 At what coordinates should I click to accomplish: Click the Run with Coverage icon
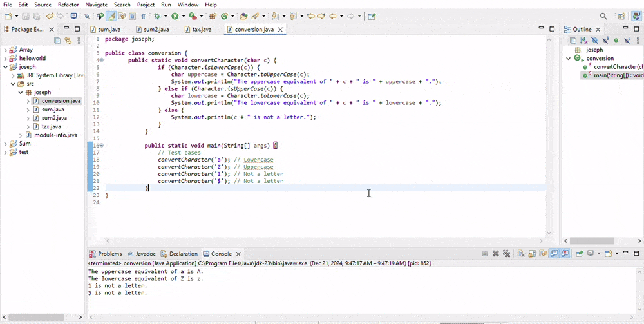193,17
